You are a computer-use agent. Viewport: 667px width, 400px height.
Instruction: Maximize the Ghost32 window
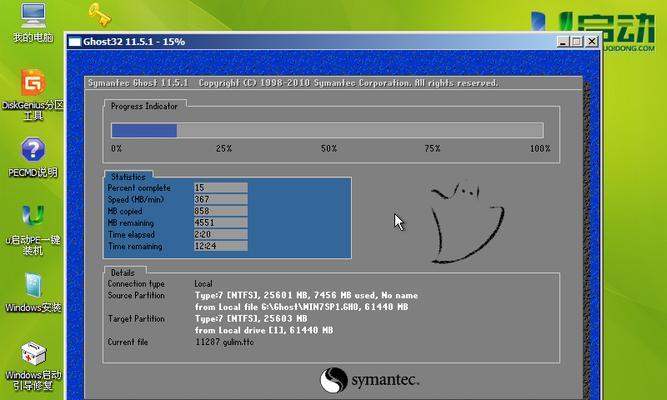[x=577, y=42]
